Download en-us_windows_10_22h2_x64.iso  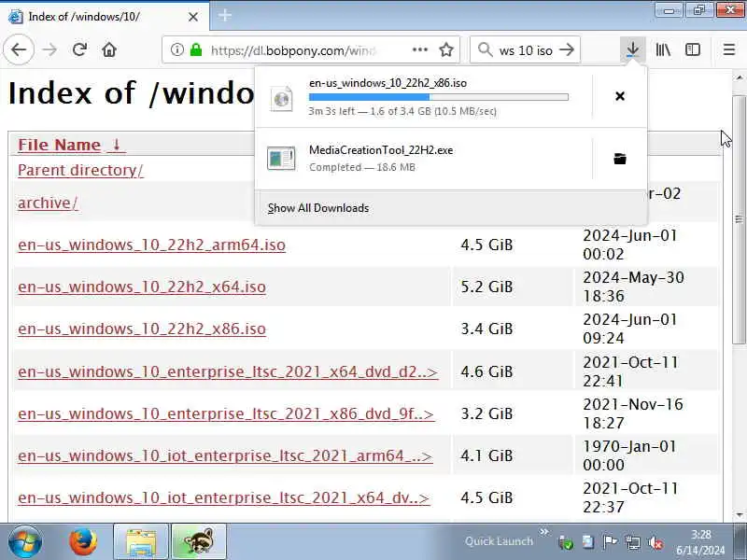coord(142,287)
